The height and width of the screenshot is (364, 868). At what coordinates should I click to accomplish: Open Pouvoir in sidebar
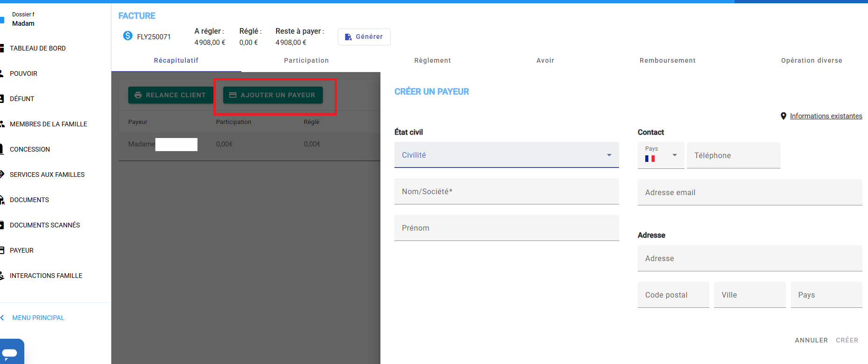(23, 73)
